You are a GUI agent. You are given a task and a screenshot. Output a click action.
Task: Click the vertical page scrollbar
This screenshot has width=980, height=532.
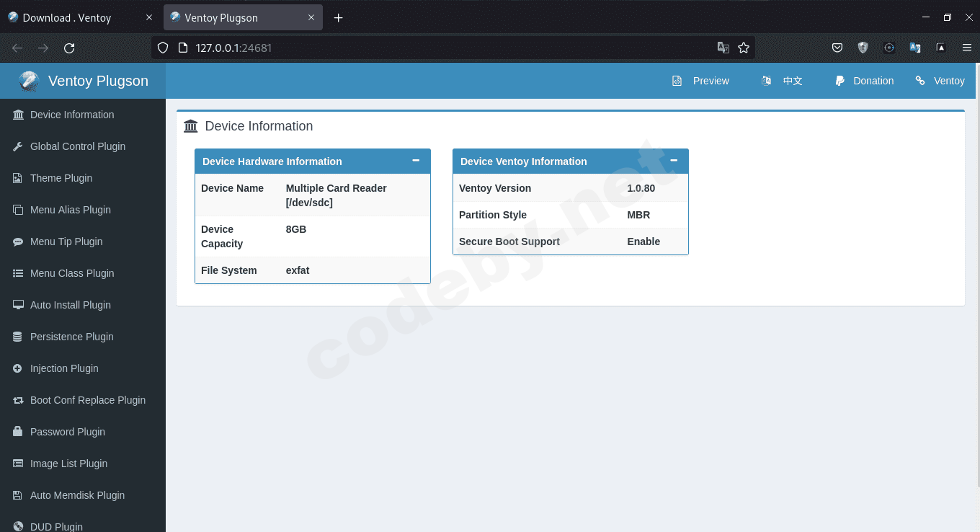tap(977, 274)
